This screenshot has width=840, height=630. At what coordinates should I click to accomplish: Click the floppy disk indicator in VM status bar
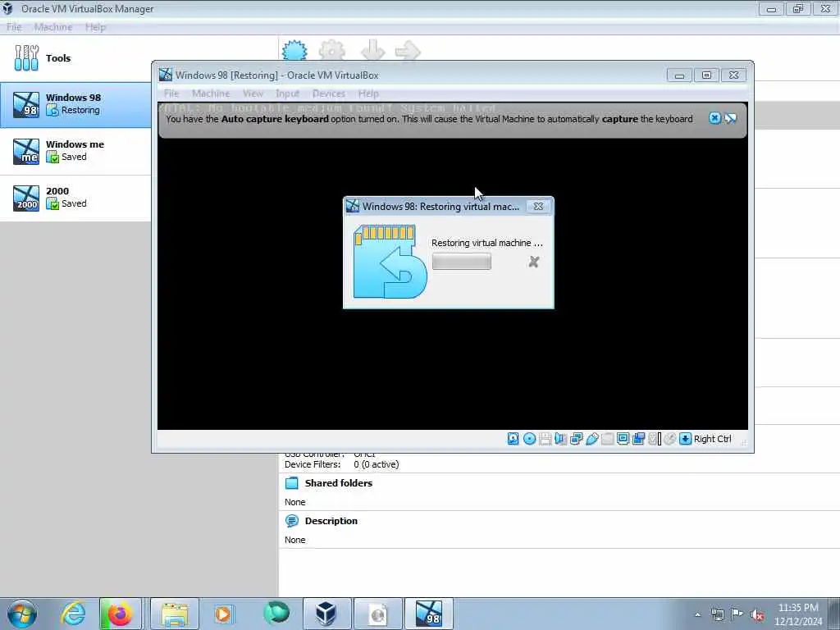[546, 439]
